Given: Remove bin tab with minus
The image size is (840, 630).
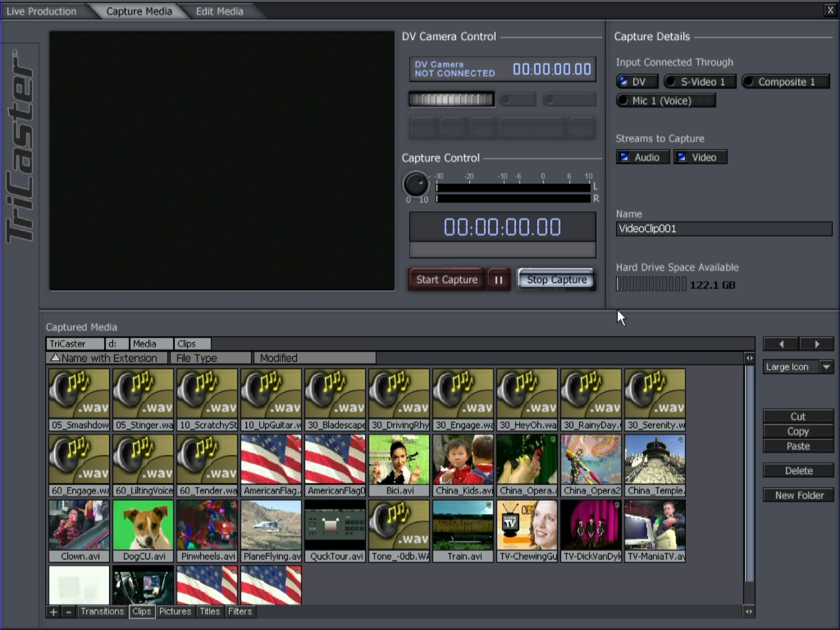Looking at the screenshot, I should [x=69, y=612].
